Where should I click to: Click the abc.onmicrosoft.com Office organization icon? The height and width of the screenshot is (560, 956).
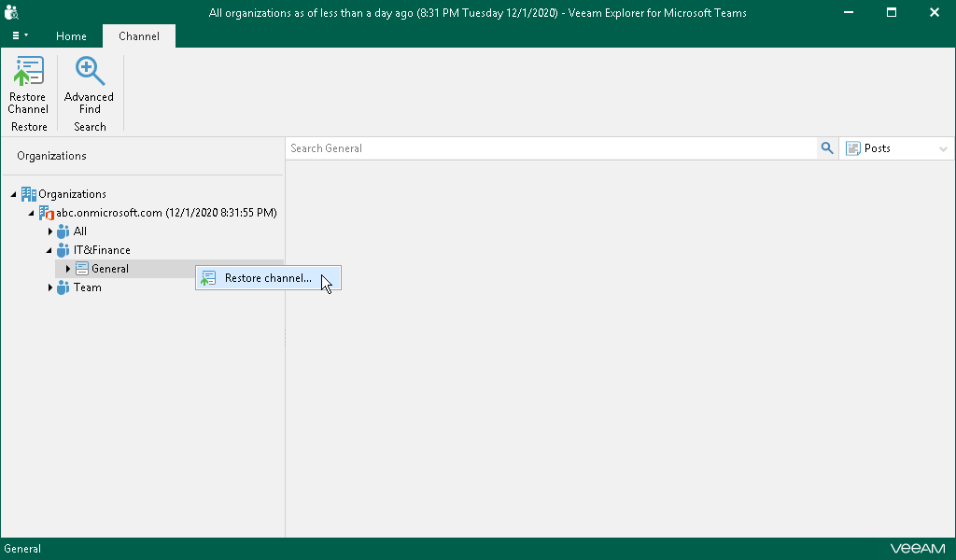point(47,213)
